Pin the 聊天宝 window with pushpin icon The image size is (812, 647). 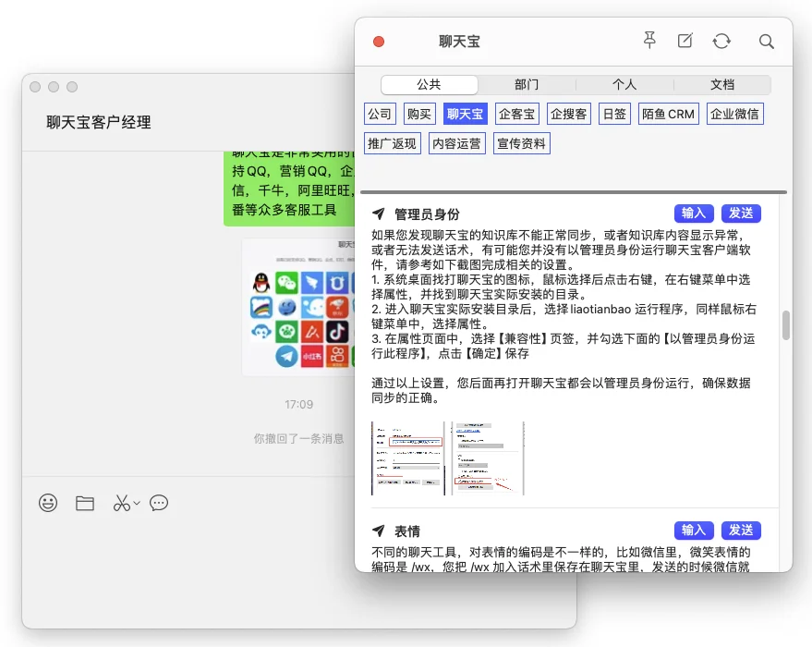click(649, 40)
